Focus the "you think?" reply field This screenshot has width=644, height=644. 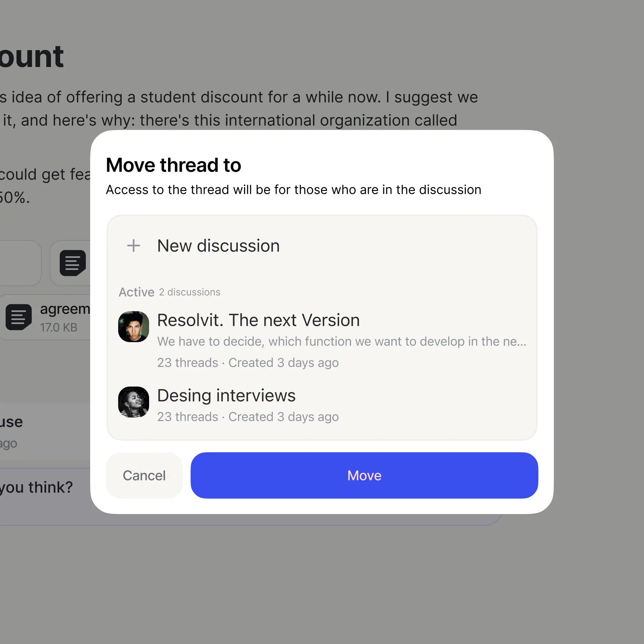coord(37,487)
